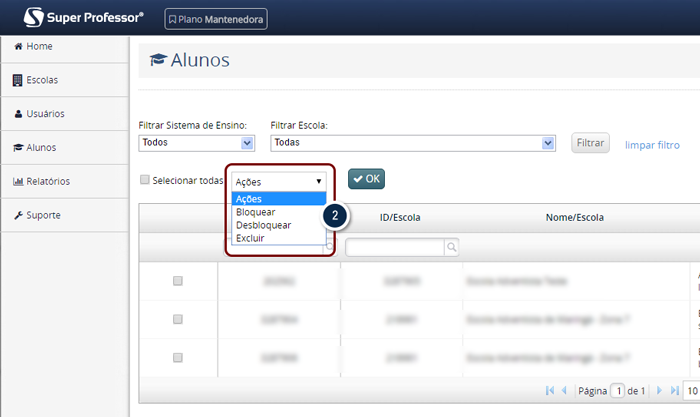This screenshot has width=700, height=417.
Task: Click the search magnifier icon in ID/Escola filter
Action: pos(452,247)
